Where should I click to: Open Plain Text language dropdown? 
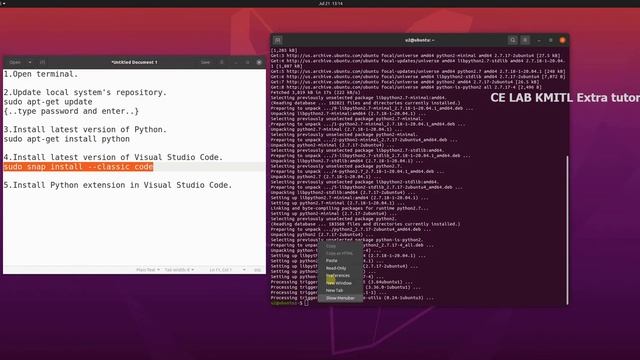click(x=148, y=270)
